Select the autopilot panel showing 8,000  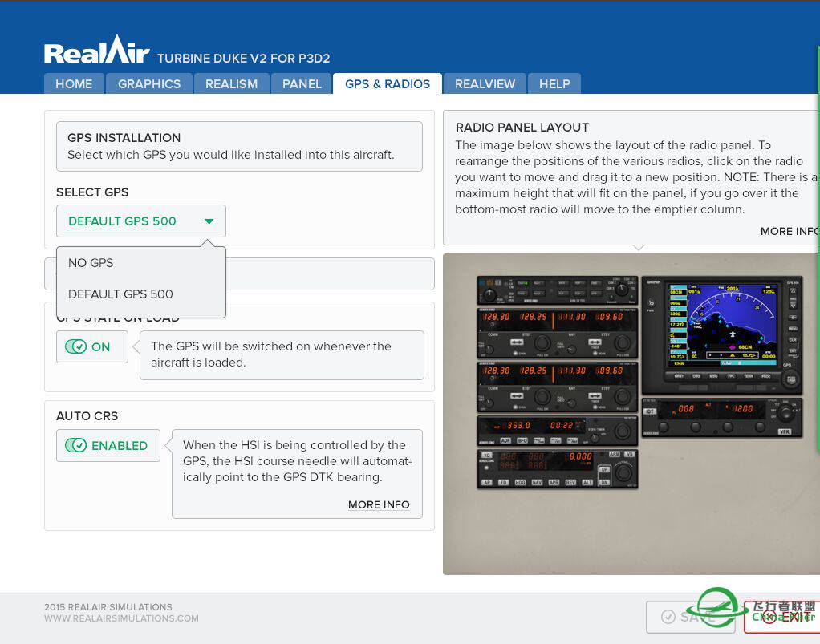pos(557,469)
